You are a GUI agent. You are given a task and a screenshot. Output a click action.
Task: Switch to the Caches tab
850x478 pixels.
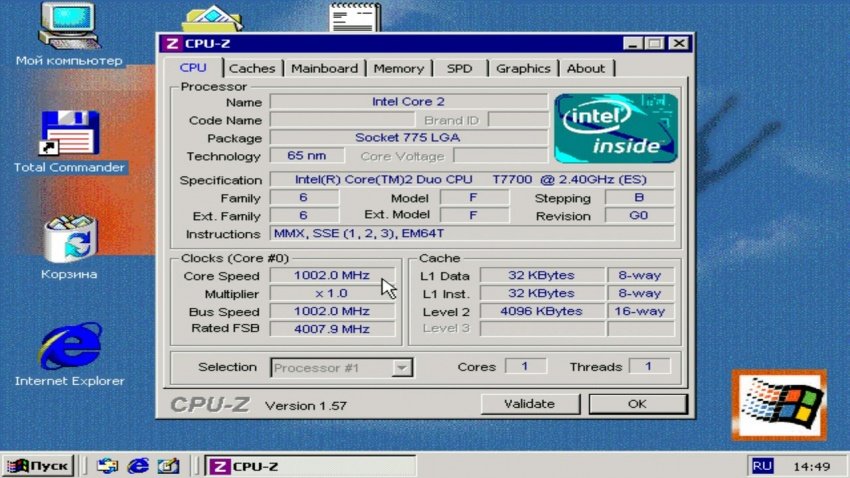pos(252,68)
